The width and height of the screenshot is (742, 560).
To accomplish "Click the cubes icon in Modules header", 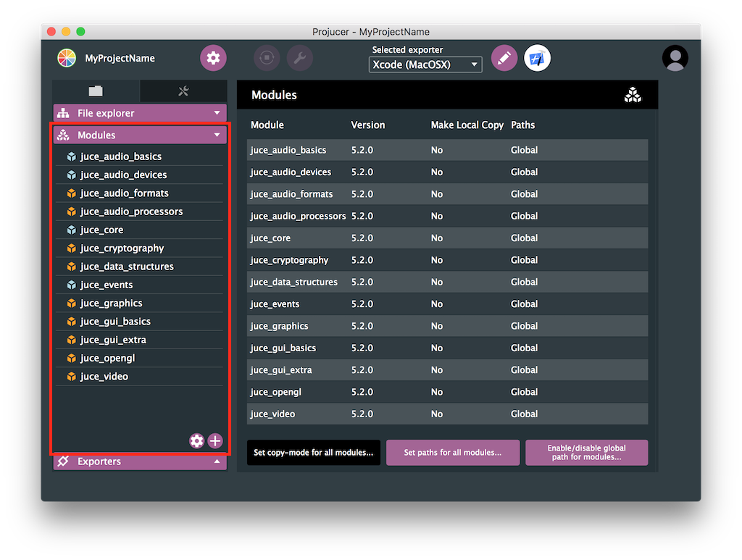I will click(x=633, y=95).
